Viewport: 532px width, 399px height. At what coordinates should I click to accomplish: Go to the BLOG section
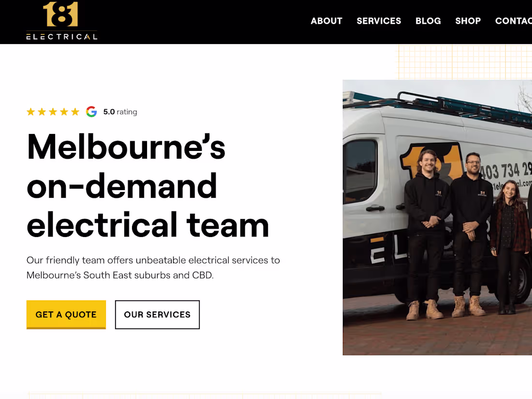pyautogui.click(x=428, y=21)
